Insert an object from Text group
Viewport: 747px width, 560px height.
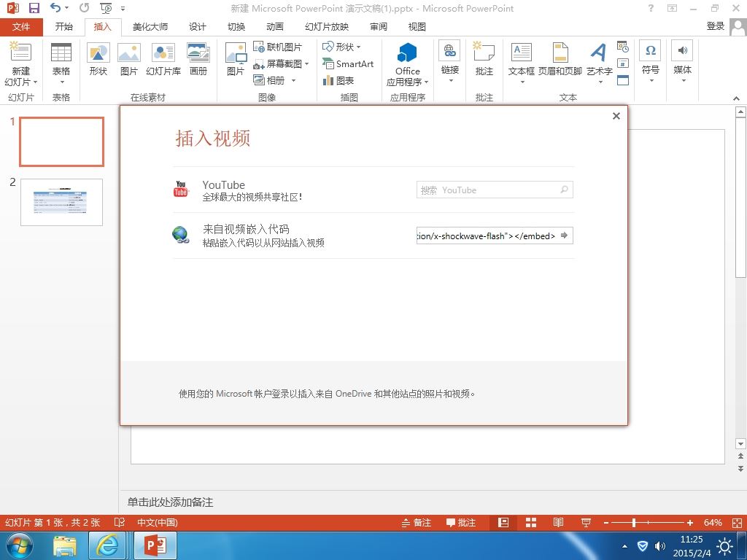tap(623, 80)
